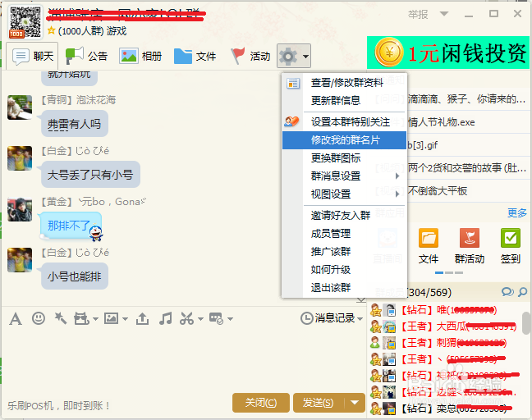Click the upload file arrow icon
532x420 pixels.
pyautogui.click(x=142, y=318)
